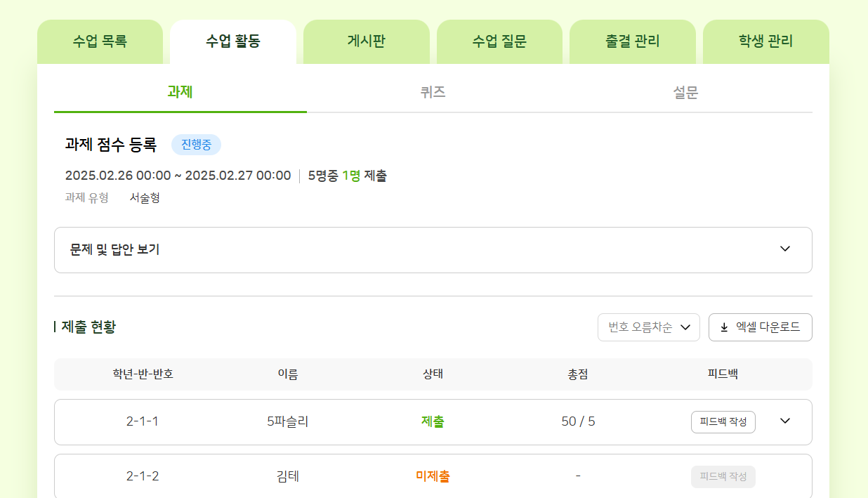
Task: Expand 문제 및 답안 보기 chevron
Action: pos(785,249)
